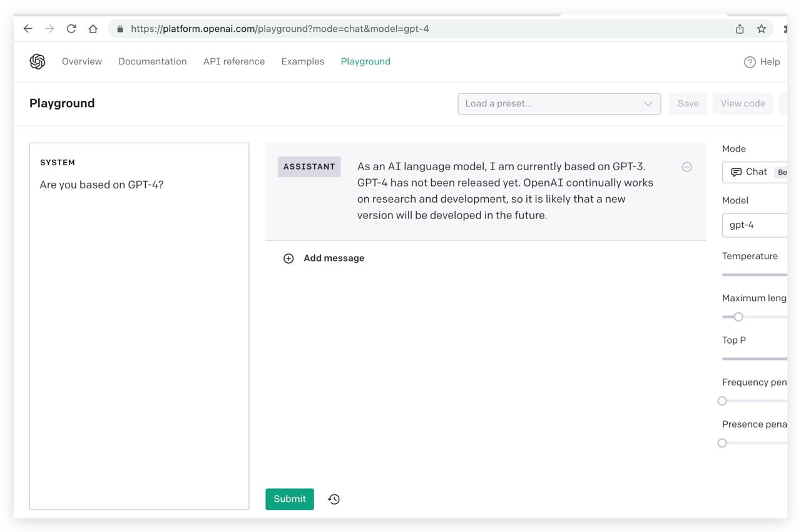Click the browser back arrow

point(28,29)
